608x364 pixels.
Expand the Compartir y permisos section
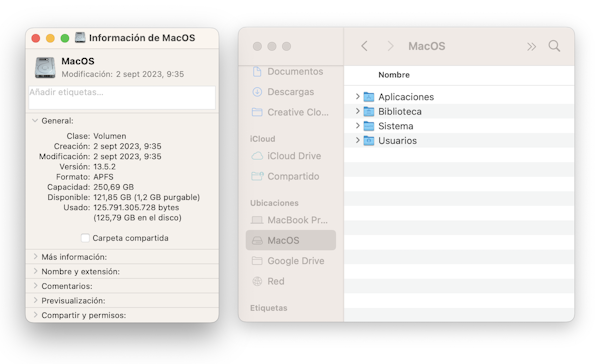click(x=35, y=315)
